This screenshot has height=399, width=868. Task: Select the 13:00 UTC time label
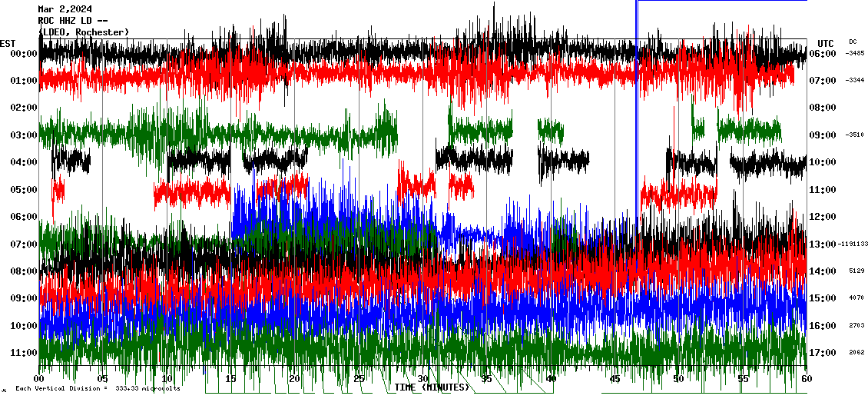823,244
